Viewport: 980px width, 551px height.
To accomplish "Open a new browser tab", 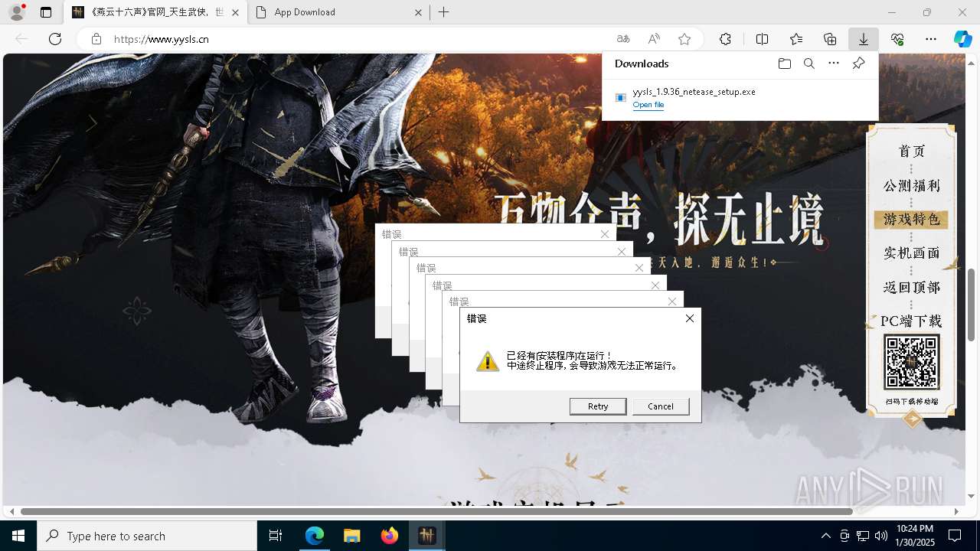I will click(444, 12).
